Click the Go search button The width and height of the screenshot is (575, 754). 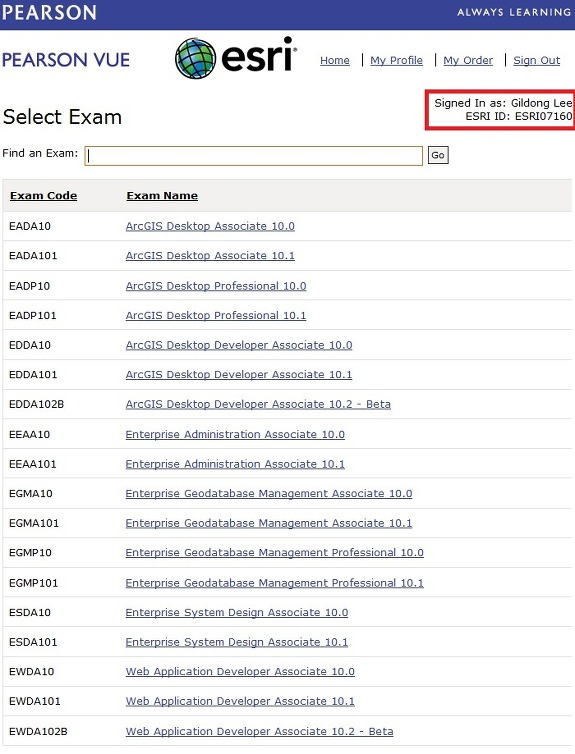(x=438, y=155)
